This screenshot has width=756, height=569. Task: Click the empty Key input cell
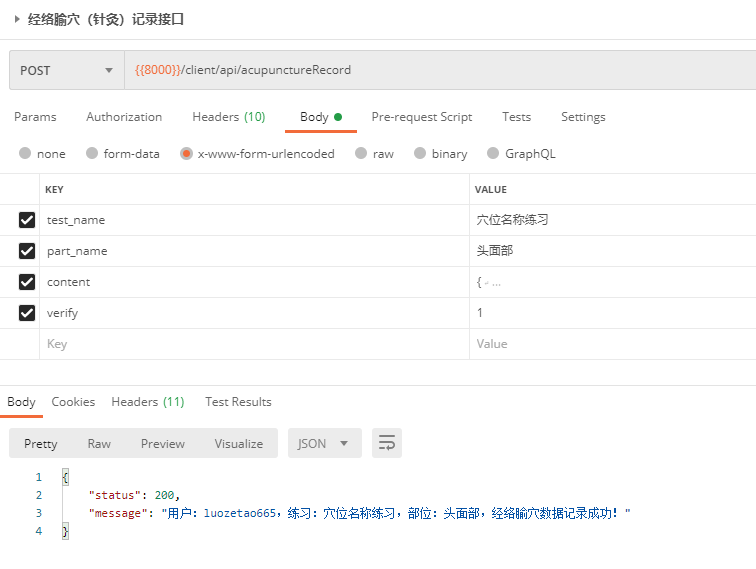click(250, 344)
